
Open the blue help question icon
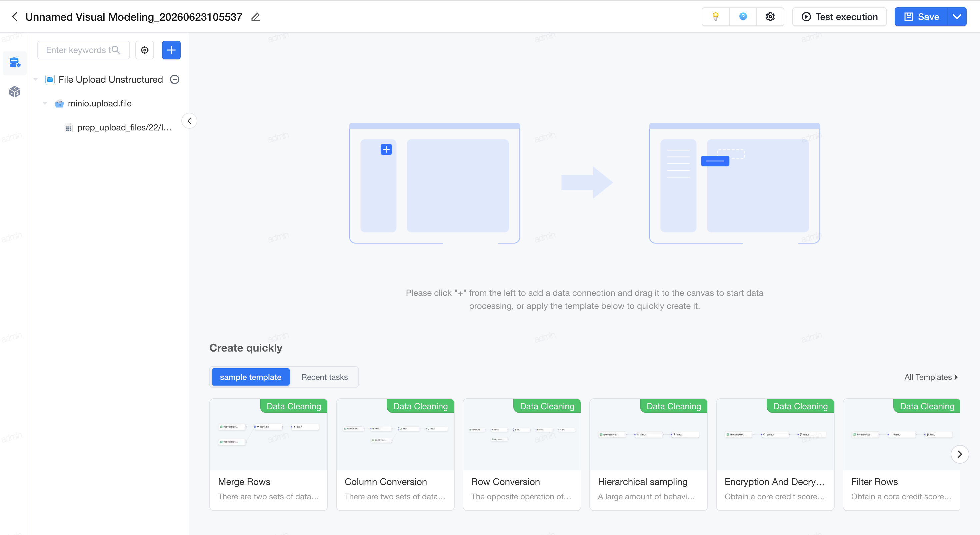743,17
